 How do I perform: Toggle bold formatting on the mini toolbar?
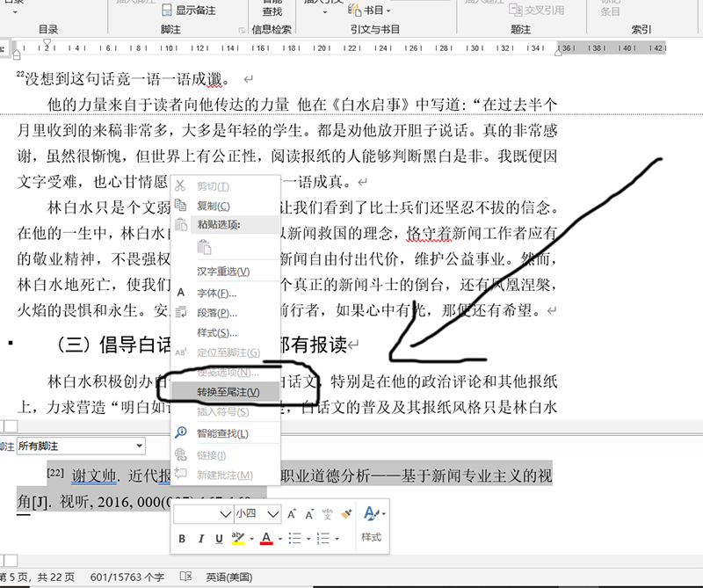(182, 537)
